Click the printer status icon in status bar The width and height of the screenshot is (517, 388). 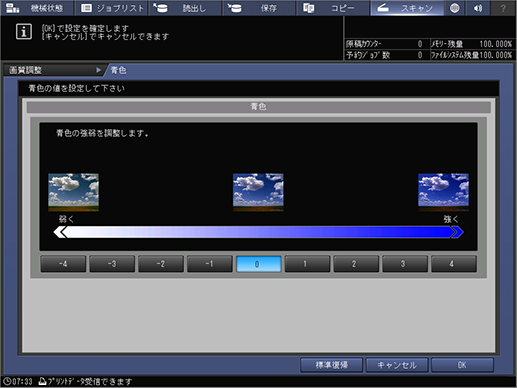[x=42, y=381]
